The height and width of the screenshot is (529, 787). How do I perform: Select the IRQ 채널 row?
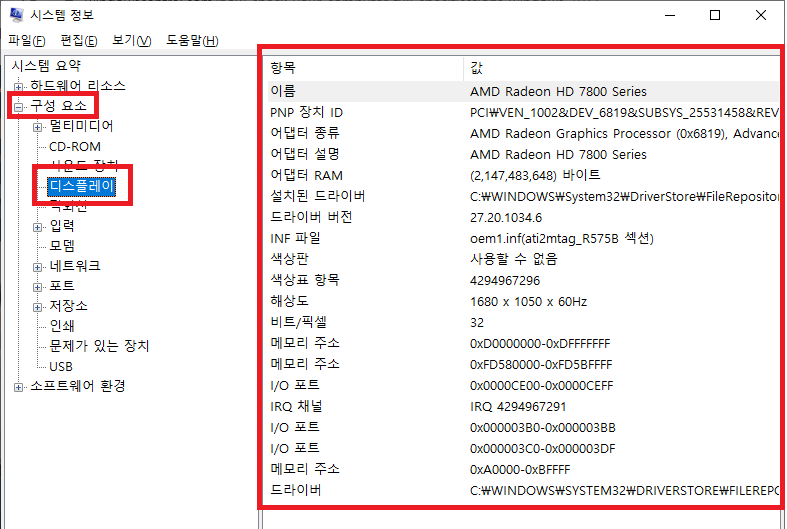tap(523, 407)
